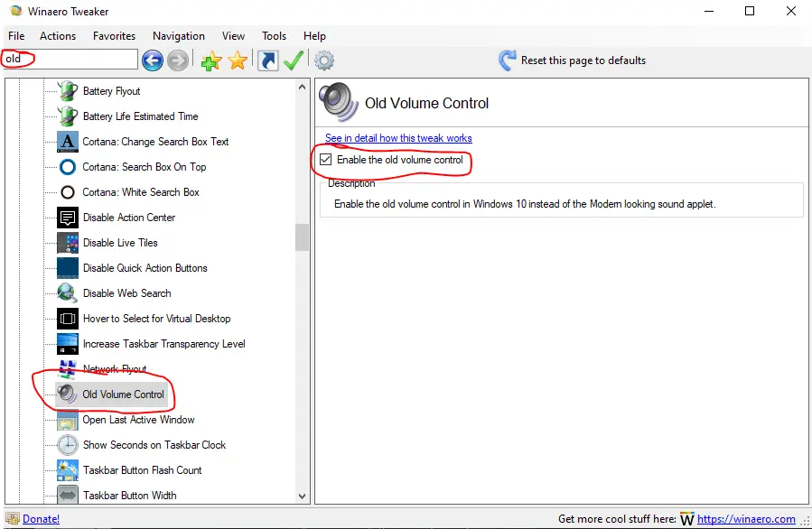Click the Disable Action Center icon
Image resolution: width=812 pixels, height=529 pixels.
pos(68,218)
